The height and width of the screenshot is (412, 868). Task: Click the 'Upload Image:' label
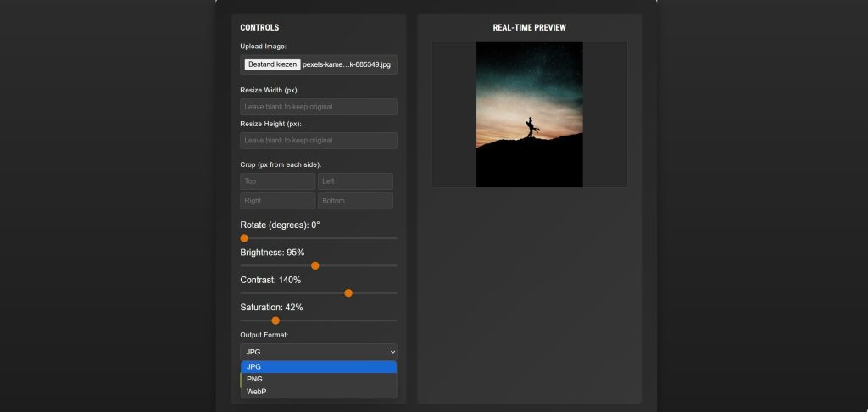[264, 47]
